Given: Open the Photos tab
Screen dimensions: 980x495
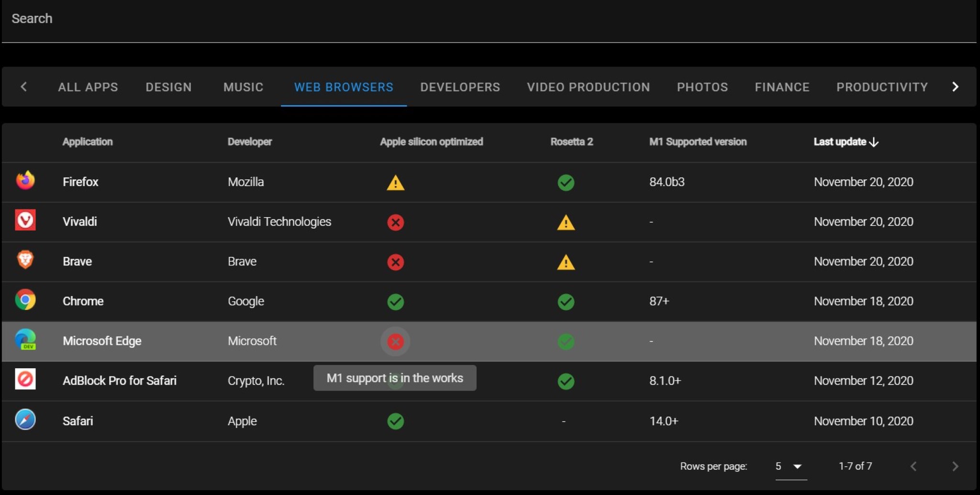Looking at the screenshot, I should coord(702,87).
